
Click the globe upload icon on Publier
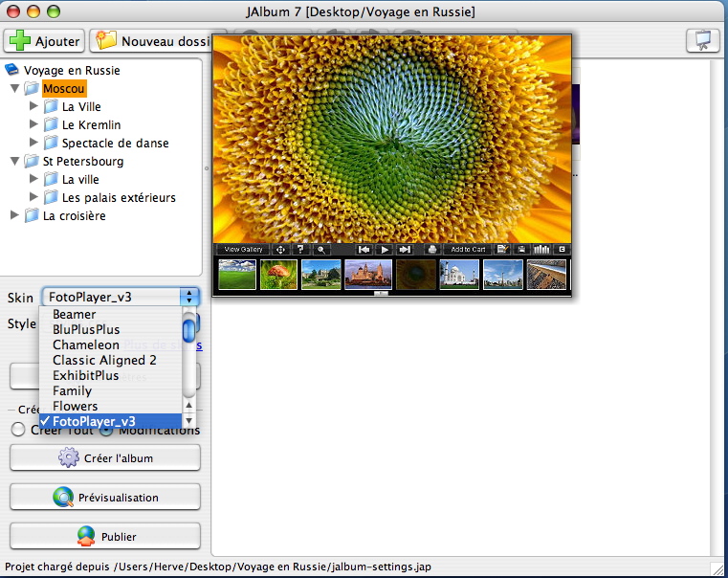(86, 536)
